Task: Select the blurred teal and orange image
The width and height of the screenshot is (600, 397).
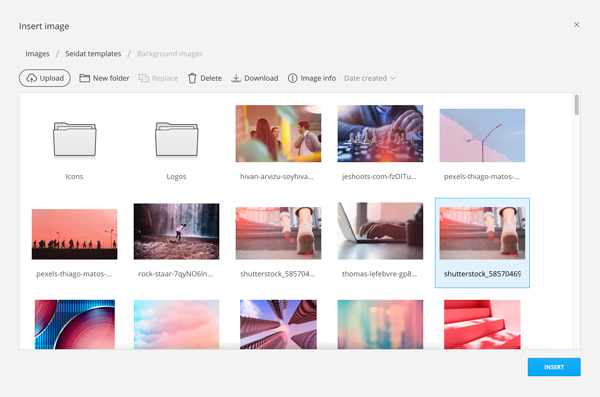Action: point(380,324)
